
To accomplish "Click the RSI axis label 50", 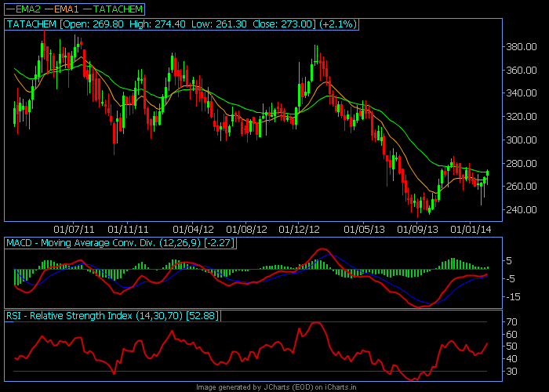I will [x=511, y=347].
